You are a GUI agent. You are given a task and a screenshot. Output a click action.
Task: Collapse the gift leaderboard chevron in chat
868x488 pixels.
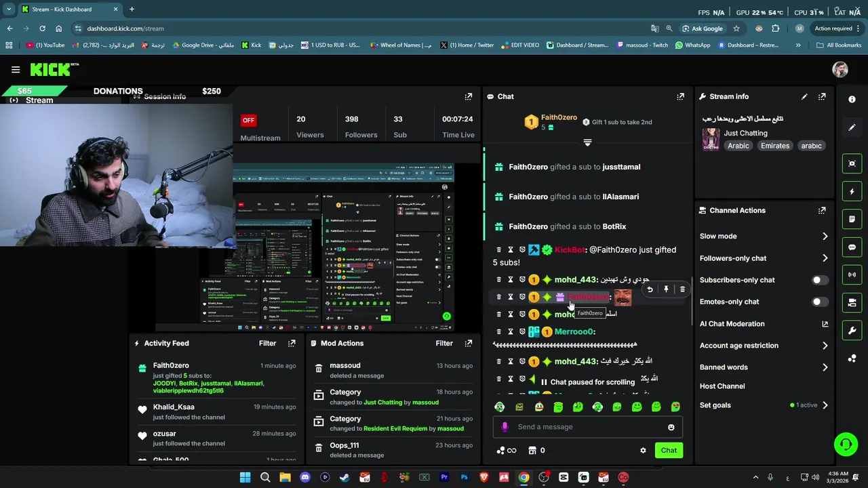[587, 142]
